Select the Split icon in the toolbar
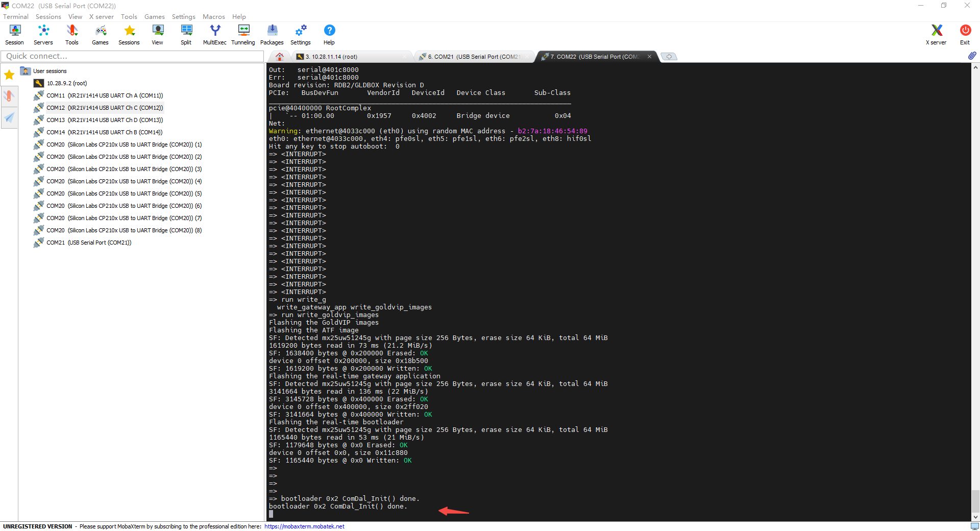The width and height of the screenshot is (980, 531). 186,34
